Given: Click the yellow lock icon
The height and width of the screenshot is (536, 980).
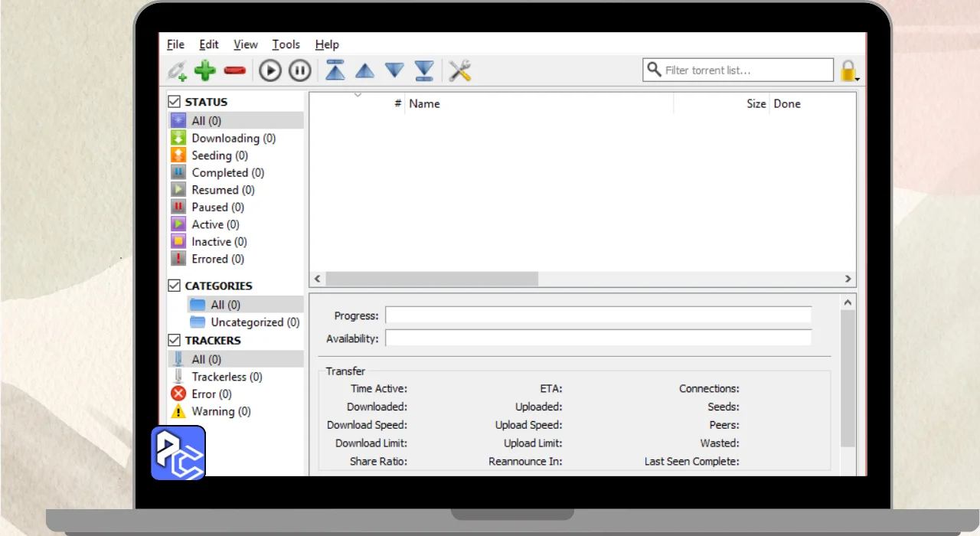Looking at the screenshot, I should click(848, 70).
